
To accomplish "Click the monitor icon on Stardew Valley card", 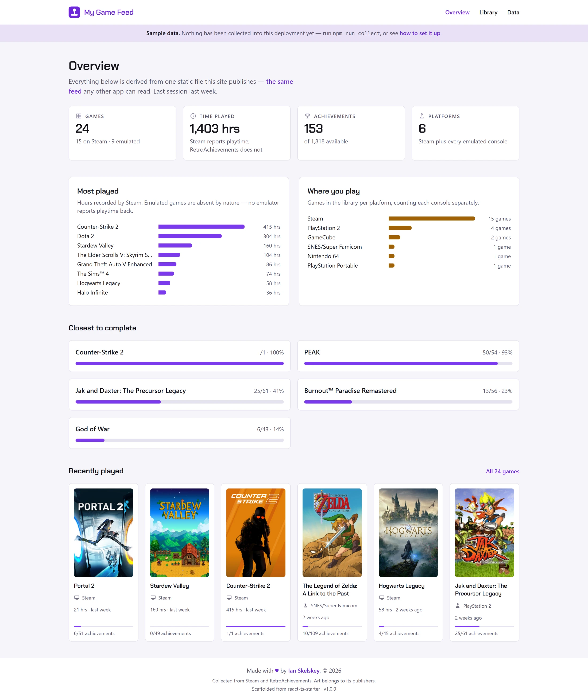I will (x=153, y=598).
